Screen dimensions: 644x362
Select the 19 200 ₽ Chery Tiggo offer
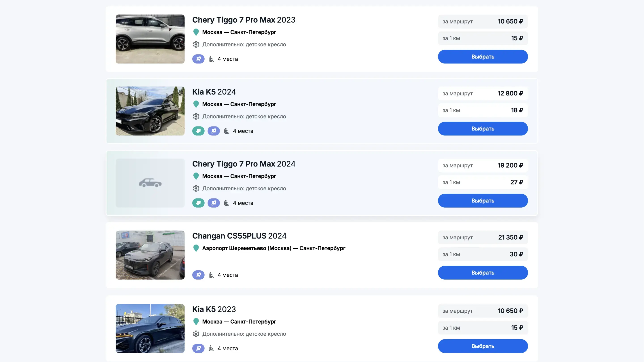(x=483, y=201)
